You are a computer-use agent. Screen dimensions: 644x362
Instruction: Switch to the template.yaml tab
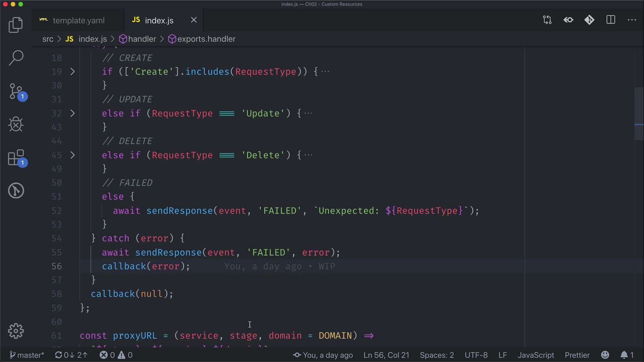click(78, 20)
